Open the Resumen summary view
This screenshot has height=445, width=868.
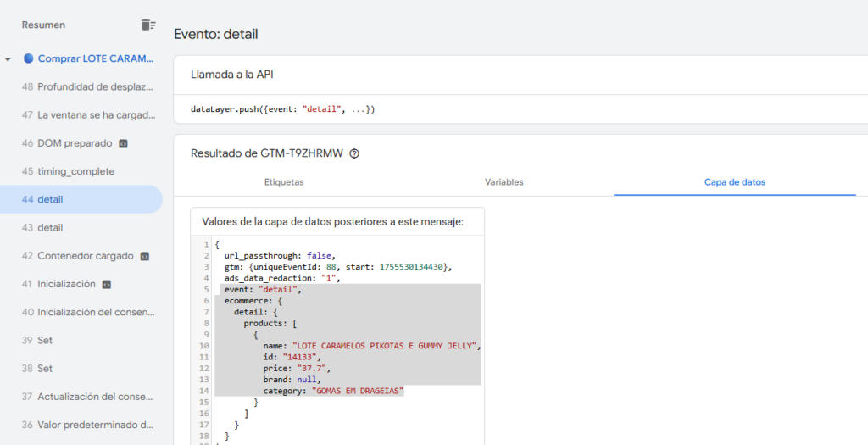tap(43, 25)
